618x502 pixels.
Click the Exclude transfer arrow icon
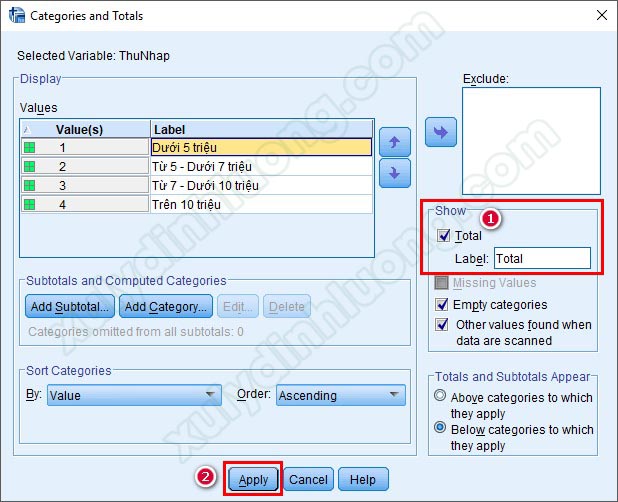pyautogui.click(x=440, y=132)
